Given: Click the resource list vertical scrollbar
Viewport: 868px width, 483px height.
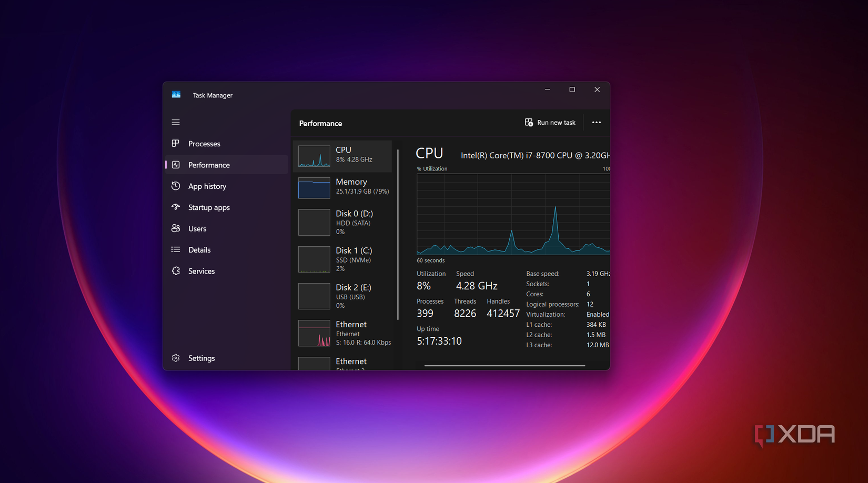Looking at the screenshot, I should [x=398, y=234].
